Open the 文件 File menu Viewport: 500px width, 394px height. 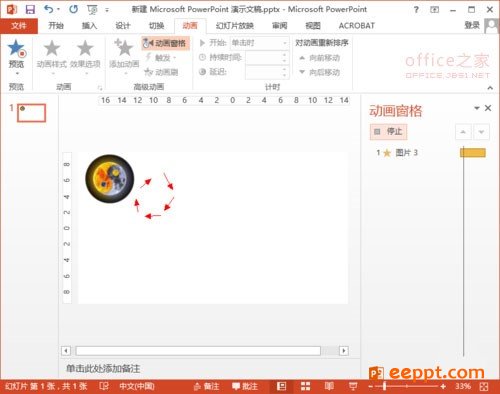19,26
